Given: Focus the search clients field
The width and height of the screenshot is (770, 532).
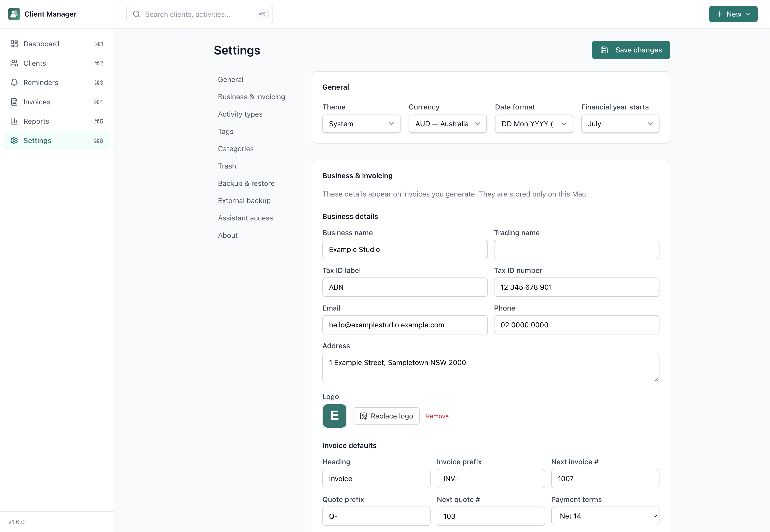Looking at the screenshot, I should tap(199, 14).
